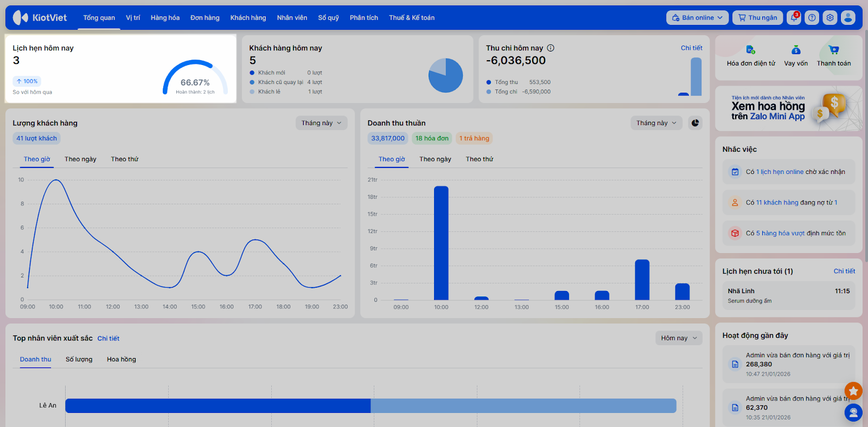
Task: Click the Thu ngân button
Action: (x=757, y=18)
